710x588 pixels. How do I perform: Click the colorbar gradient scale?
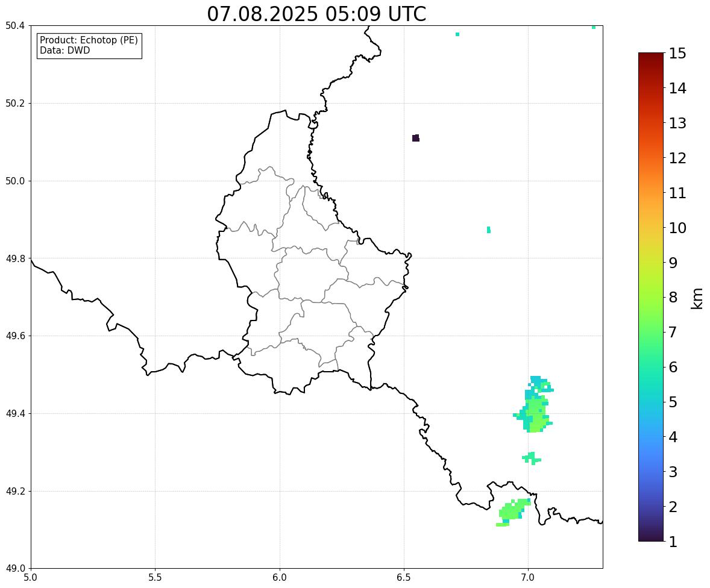(x=651, y=297)
